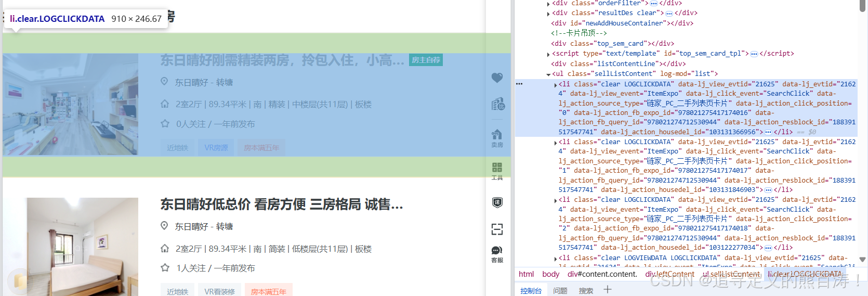Click the 1人关注 / 一年前发布 text
The width and height of the screenshot is (868, 296).
point(215,268)
